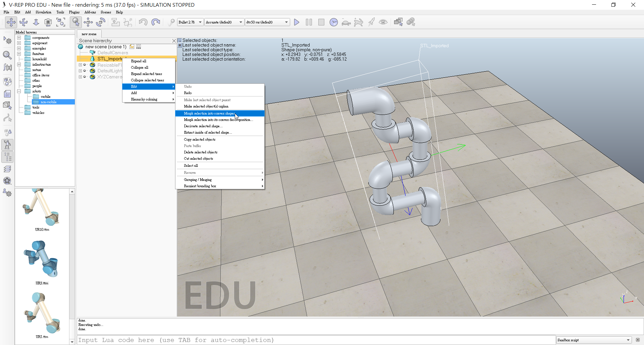Open the Bullet 2.78 physics engine dropdown
This screenshot has width=644, height=345.
click(x=190, y=22)
